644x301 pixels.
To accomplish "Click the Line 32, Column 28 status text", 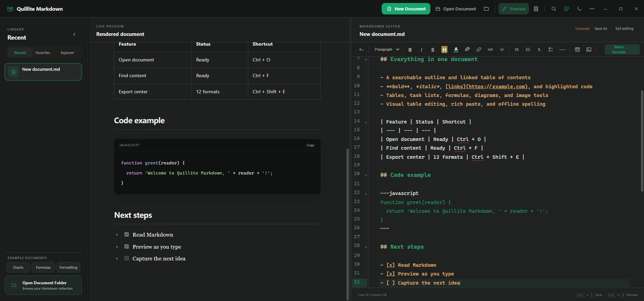I will (x=372, y=295).
